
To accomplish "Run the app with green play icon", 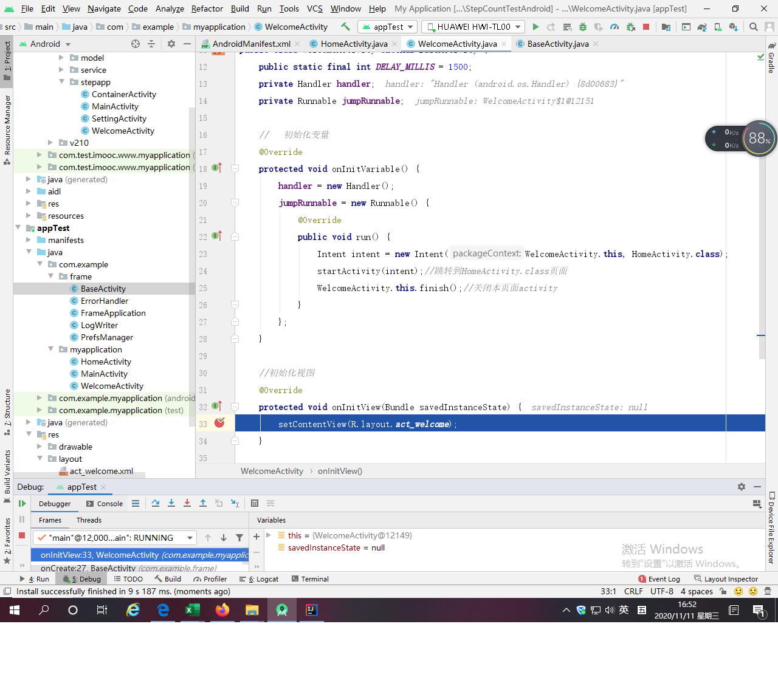I will (x=535, y=27).
